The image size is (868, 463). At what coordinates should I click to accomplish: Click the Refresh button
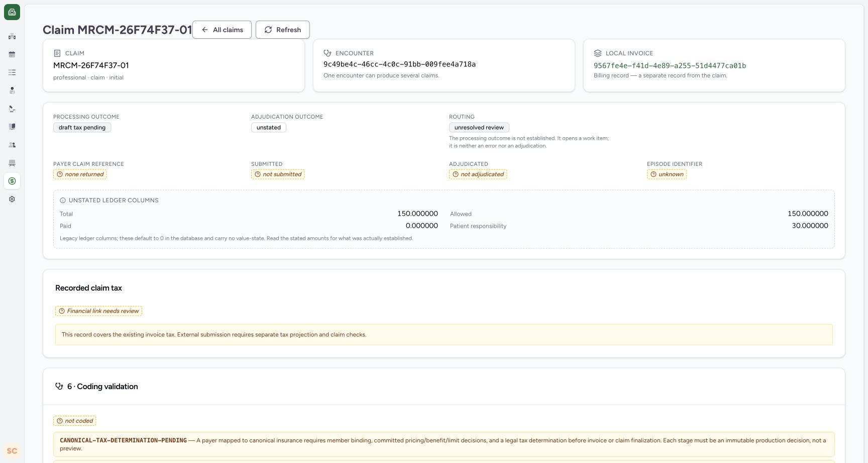(x=282, y=30)
